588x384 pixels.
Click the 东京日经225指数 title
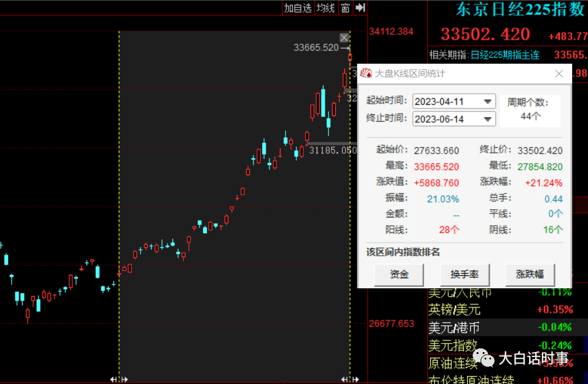[520, 9]
